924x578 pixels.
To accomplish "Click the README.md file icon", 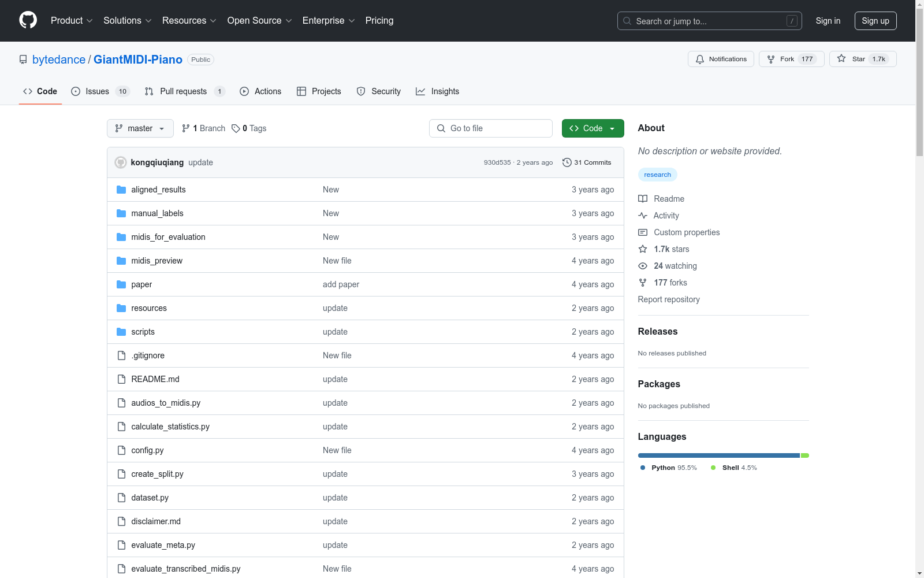I will click(x=121, y=379).
